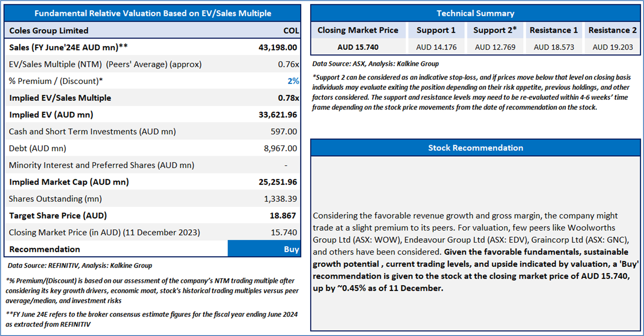Click the '*% Premium/(Discount) is based on' footnote
This screenshot has width=644, height=336.
tap(152, 291)
